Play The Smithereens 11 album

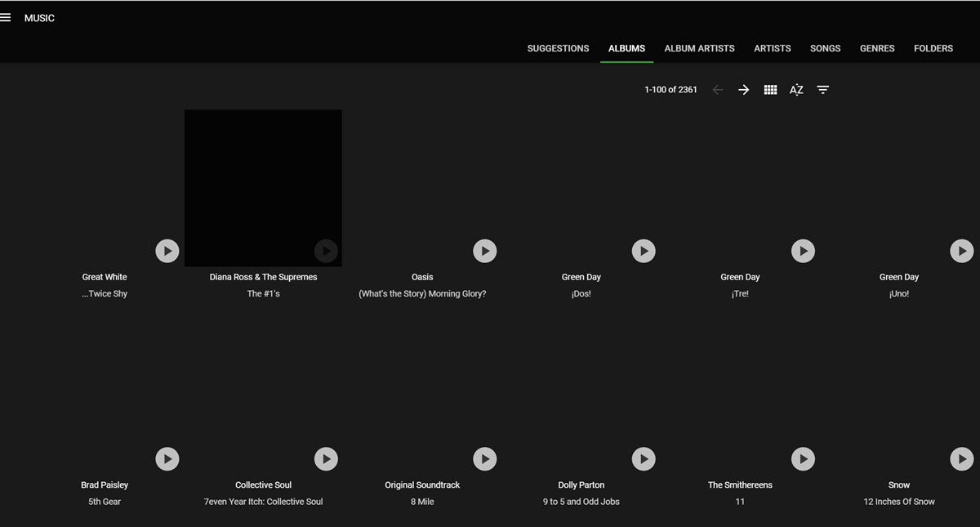pyautogui.click(x=803, y=459)
